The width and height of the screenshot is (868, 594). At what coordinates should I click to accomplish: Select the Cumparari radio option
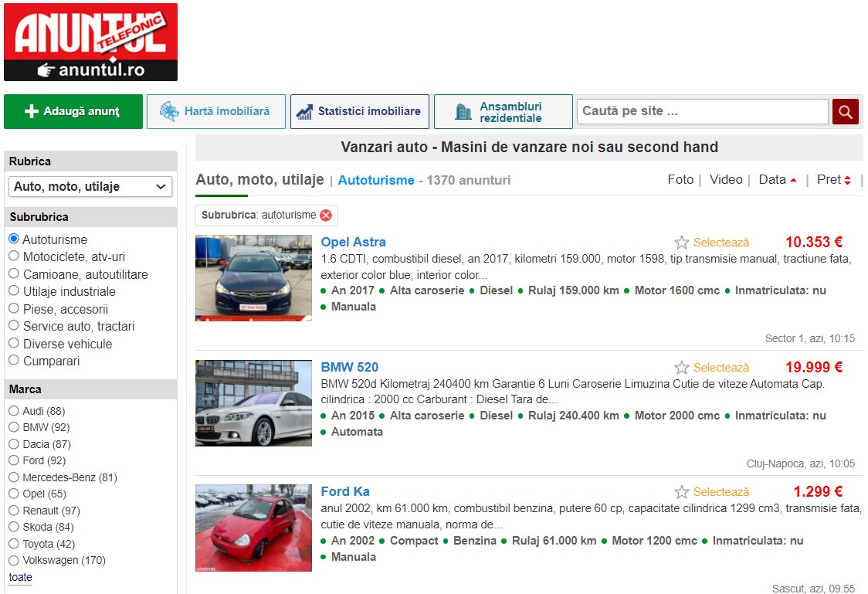pos(14,361)
